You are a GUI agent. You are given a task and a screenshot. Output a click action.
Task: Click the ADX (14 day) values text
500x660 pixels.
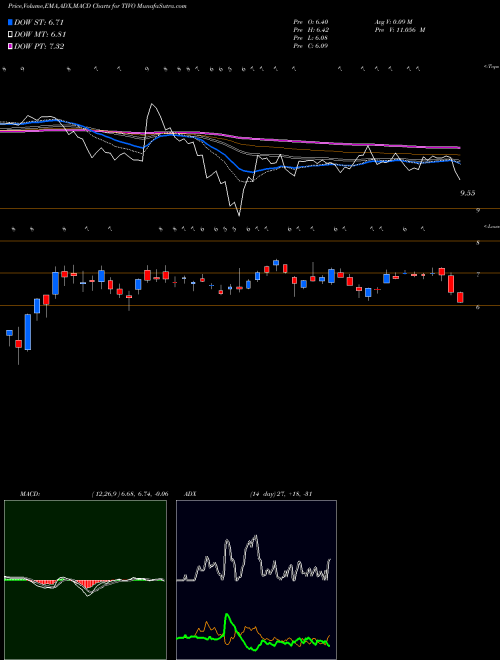(281, 494)
